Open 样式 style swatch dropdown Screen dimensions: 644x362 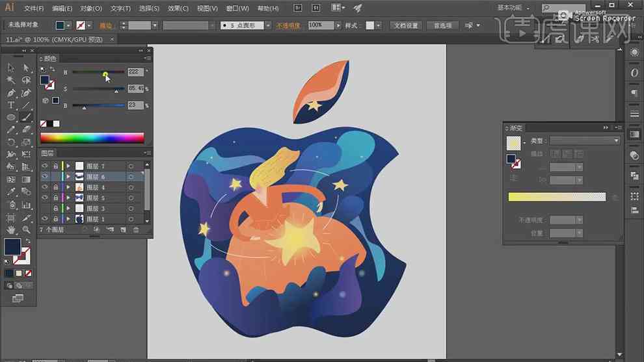point(378,25)
